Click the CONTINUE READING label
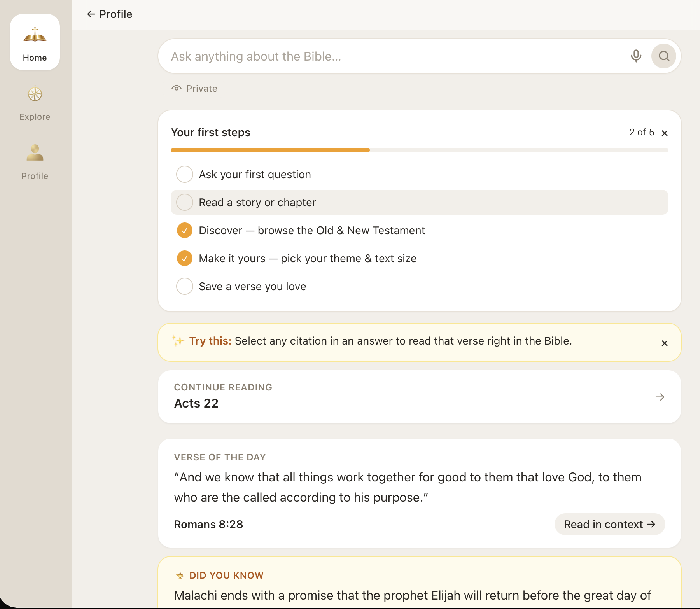 tap(223, 387)
